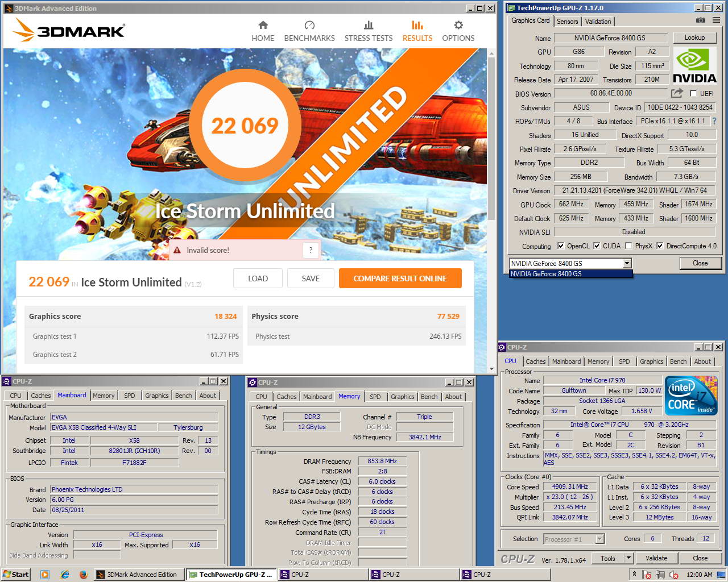This screenshot has width=728, height=582.
Task: Click the bus interface question mark in GPU-Z
Action: tap(714, 121)
